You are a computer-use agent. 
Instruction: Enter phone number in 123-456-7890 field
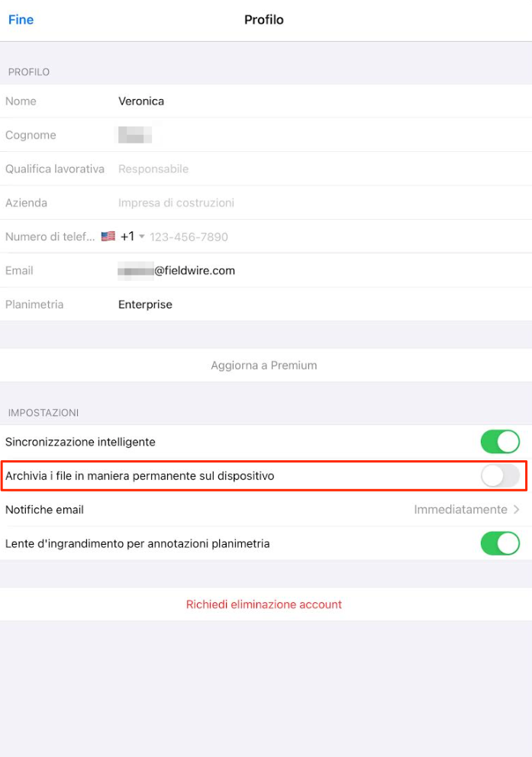point(189,237)
